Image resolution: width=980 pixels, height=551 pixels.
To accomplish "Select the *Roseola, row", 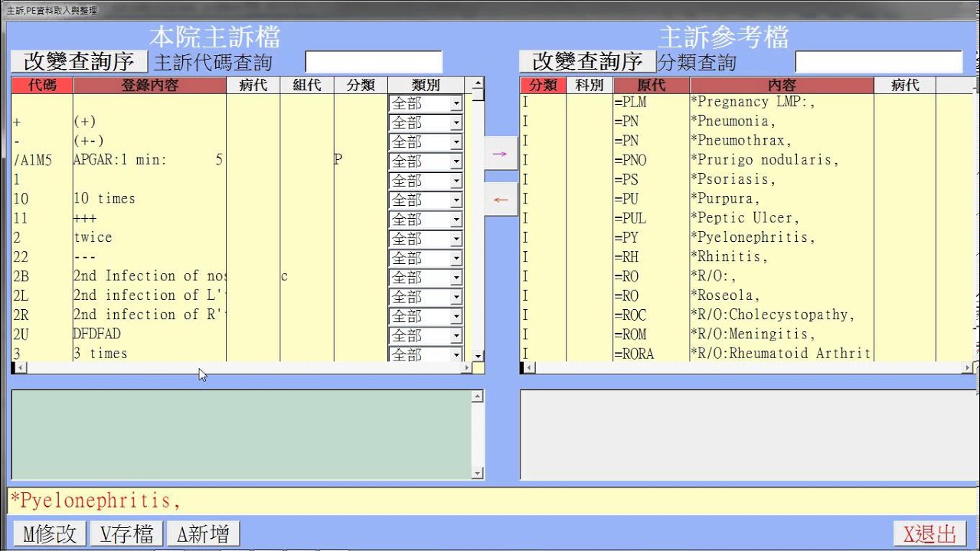I will pos(746,295).
